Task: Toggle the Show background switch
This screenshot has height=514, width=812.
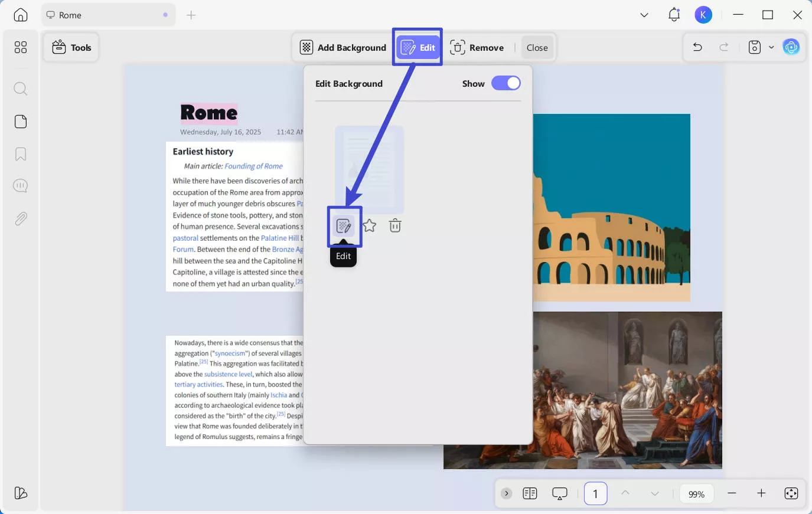Action: 506,83
